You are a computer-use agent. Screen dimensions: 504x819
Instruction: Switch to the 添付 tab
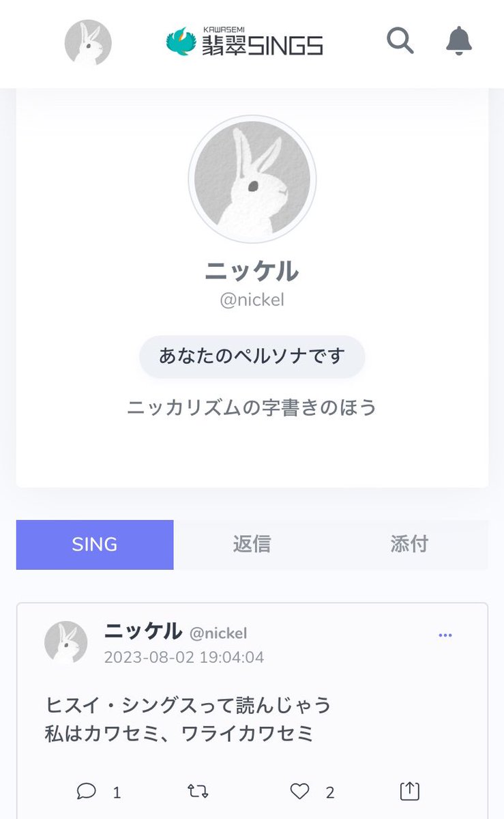[x=409, y=545]
